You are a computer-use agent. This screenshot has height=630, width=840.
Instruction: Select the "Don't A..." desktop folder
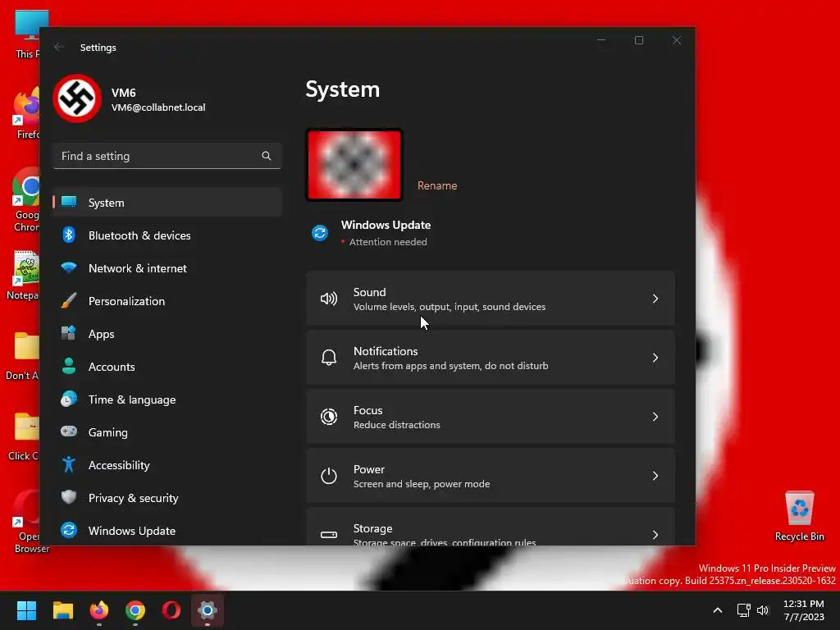coord(23,356)
